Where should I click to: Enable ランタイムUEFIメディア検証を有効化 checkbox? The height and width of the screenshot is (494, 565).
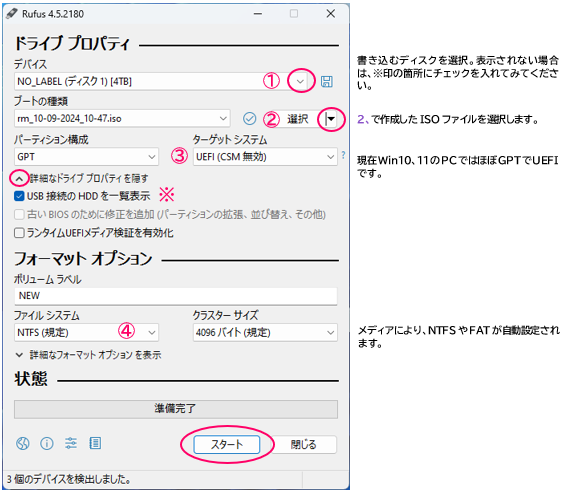pos(19,233)
